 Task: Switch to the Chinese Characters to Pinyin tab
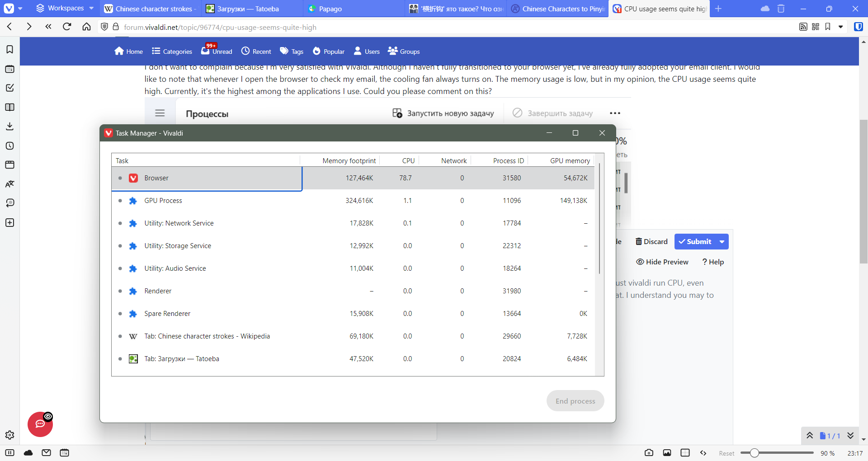[x=557, y=9]
